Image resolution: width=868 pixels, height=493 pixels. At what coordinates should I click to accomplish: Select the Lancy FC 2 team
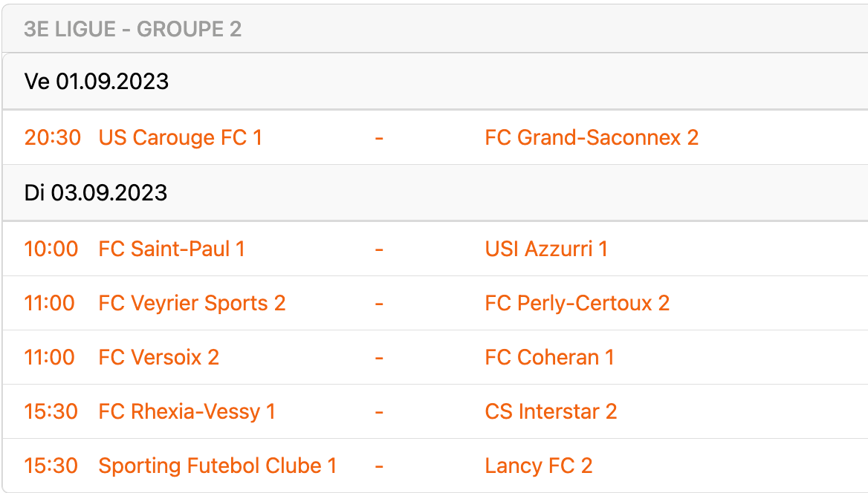pos(539,466)
